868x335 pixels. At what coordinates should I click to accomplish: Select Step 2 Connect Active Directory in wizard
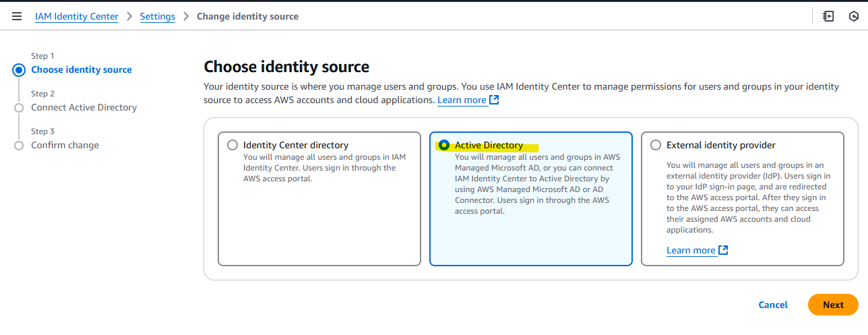84,107
